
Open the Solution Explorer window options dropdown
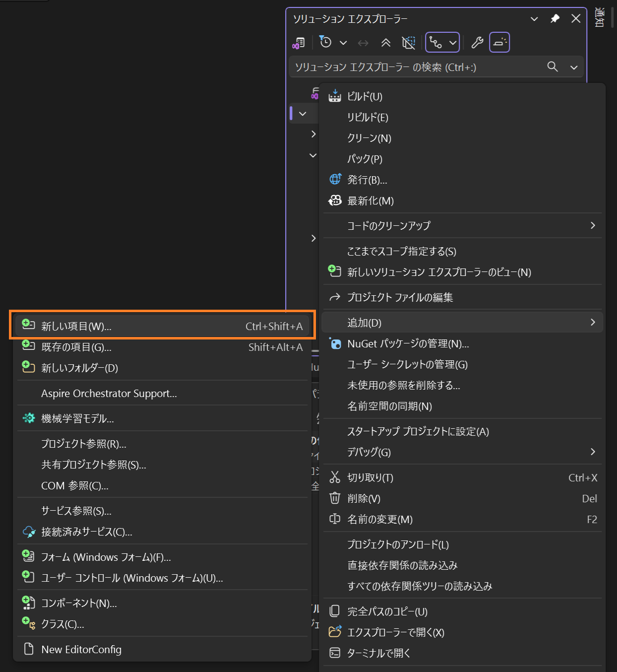pyautogui.click(x=534, y=19)
